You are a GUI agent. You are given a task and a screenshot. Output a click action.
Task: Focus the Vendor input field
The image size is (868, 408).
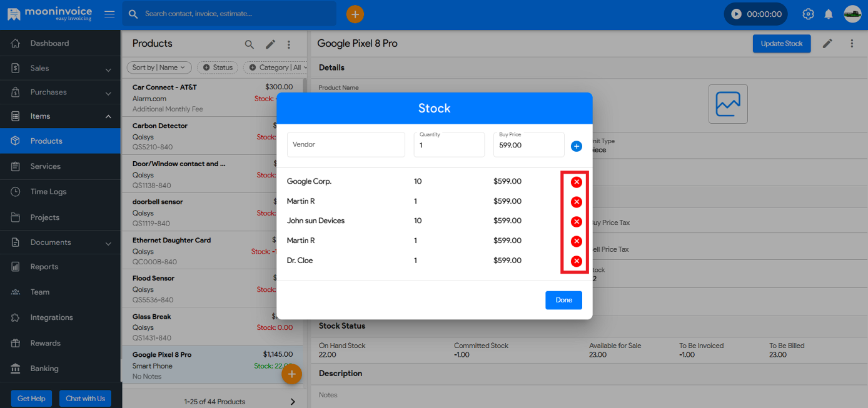(346, 144)
